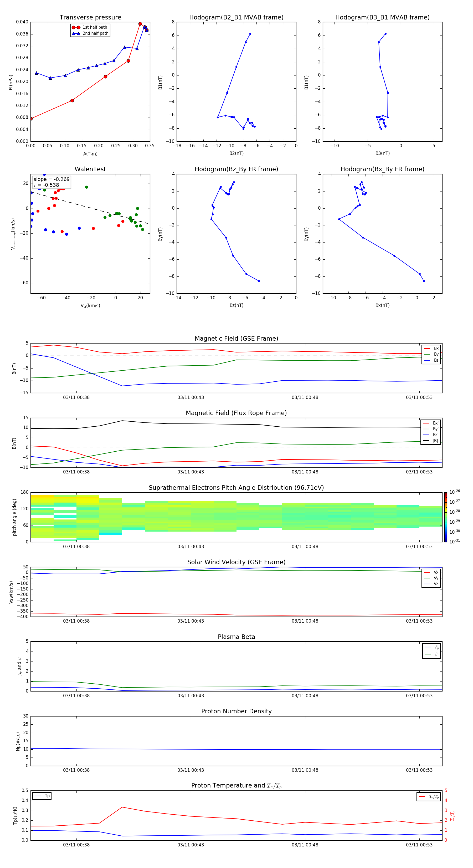Image resolution: width=473 pixels, height=868 pixels.
Task: Click the "Solar Wind Velocity (GSE Frame)" title
Action: [x=236, y=562]
